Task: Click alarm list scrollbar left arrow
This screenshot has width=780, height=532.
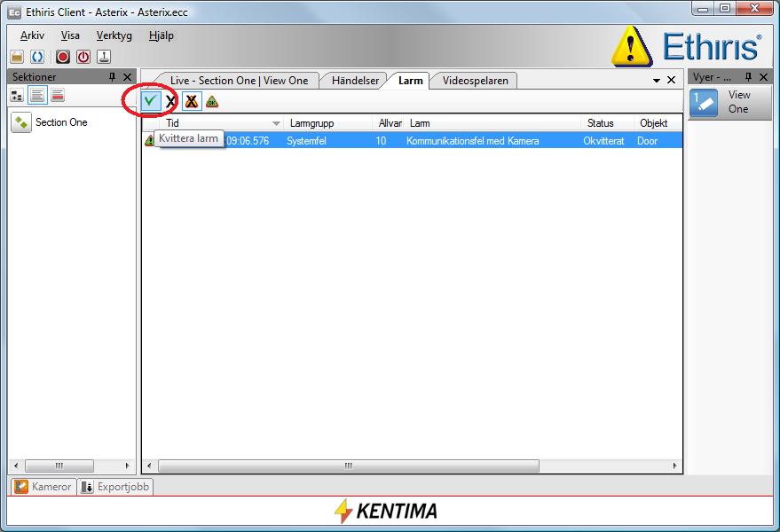Action: tap(149, 465)
